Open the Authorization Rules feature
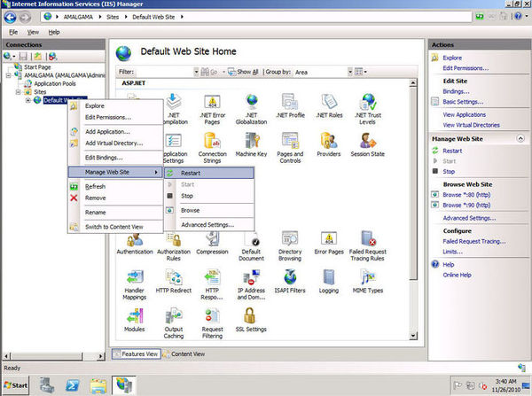Viewport: 532px width, 396px height. click(x=174, y=246)
